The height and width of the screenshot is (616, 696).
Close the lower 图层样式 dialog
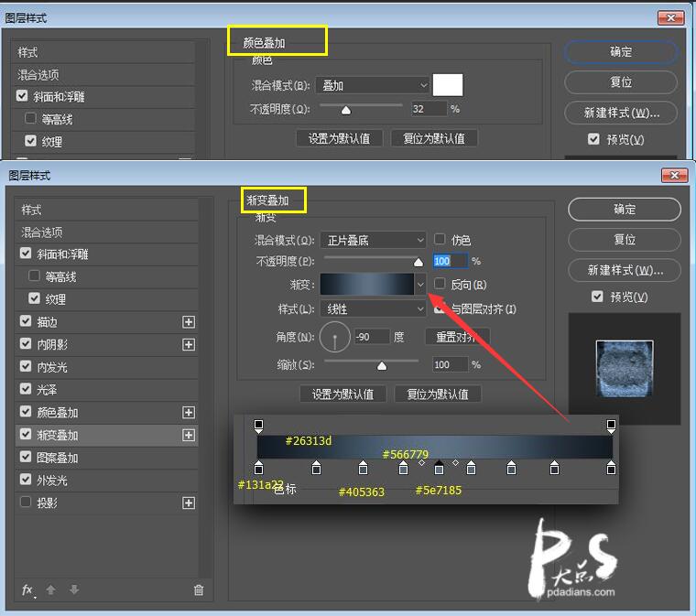(674, 175)
